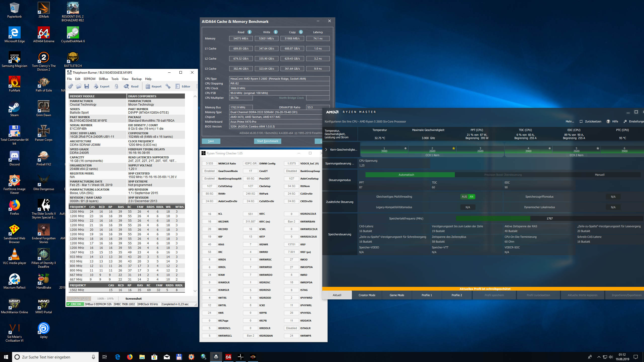This screenshot has height=362, width=644.
Task: Click the wrench tool icon in Thaiphoon toolbar
Action: coord(168,86)
